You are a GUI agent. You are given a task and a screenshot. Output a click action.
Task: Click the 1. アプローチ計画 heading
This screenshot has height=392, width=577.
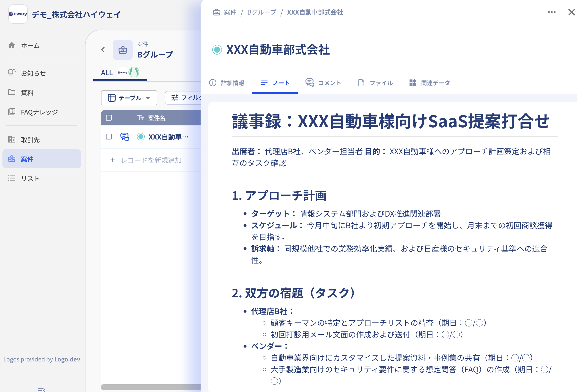(279, 195)
